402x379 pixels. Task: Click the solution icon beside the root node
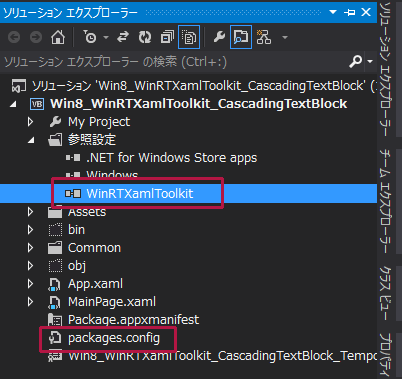click(18, 86)
